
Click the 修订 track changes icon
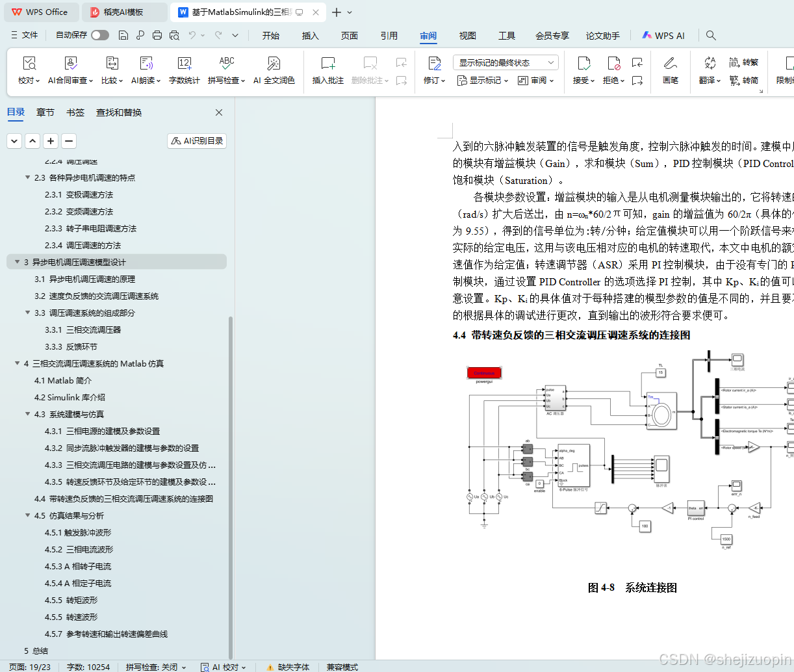pos(434,64)
